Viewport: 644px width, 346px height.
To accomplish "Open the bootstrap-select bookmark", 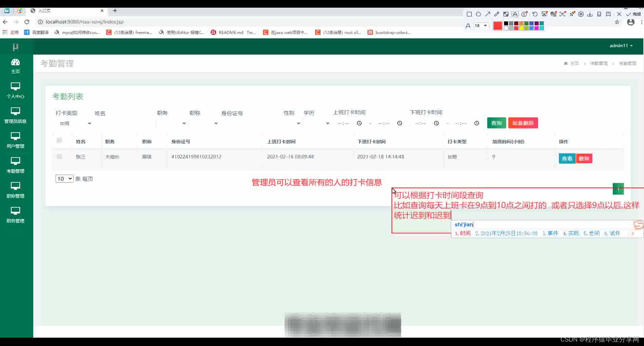I will (x=389, y=33).
